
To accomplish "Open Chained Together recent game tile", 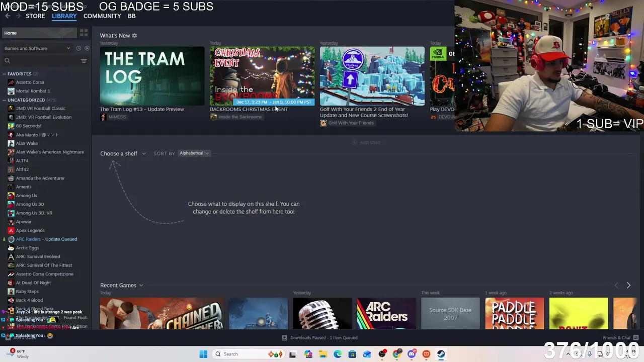I will pos(162,314).
